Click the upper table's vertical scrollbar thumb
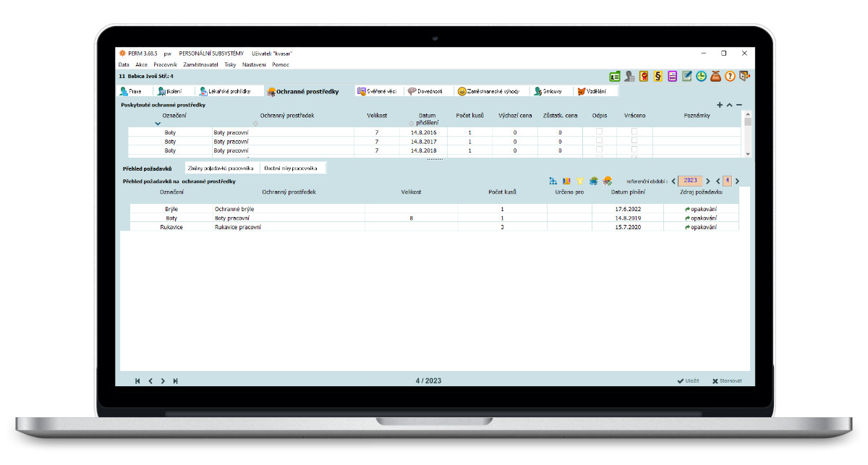 pyautogui.click(x=748, y=121)
